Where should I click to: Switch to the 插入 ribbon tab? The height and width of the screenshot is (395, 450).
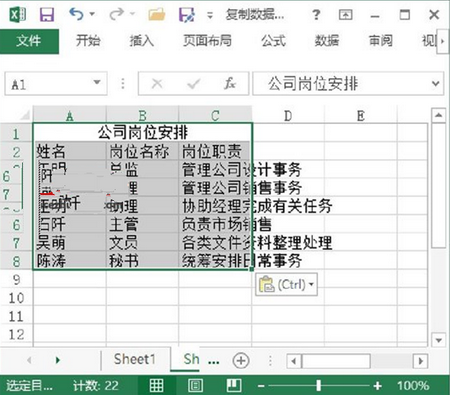click(x=142, y=41)
